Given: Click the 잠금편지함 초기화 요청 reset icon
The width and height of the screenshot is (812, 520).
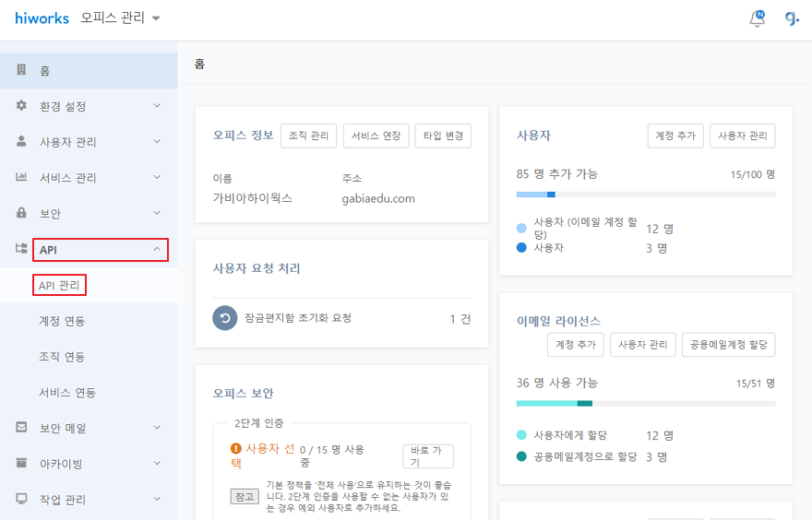Looking at the screenshot, I should tap(225, 318).
